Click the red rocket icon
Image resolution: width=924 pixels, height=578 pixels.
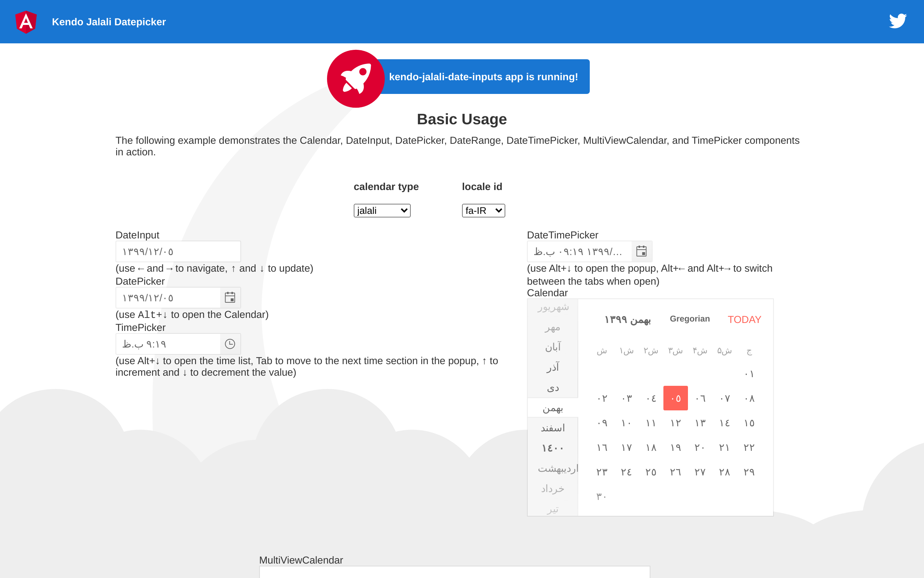[x=356, y=79]
